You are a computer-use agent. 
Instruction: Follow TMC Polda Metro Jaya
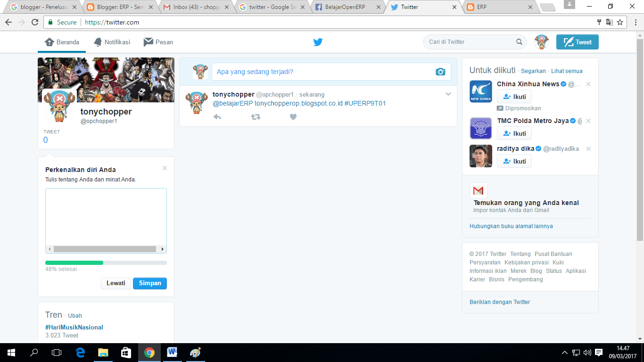point(514,133)
